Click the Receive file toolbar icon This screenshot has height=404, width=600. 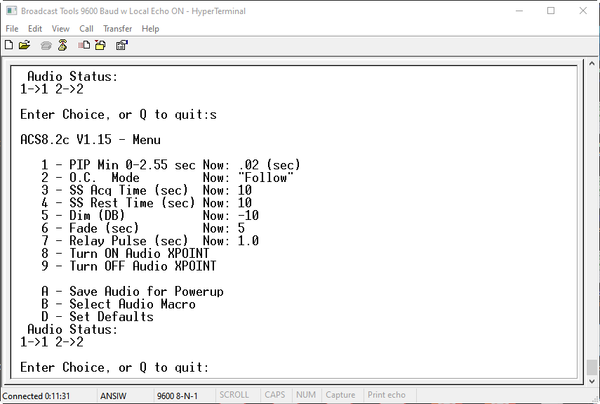(x=101, y=45)
